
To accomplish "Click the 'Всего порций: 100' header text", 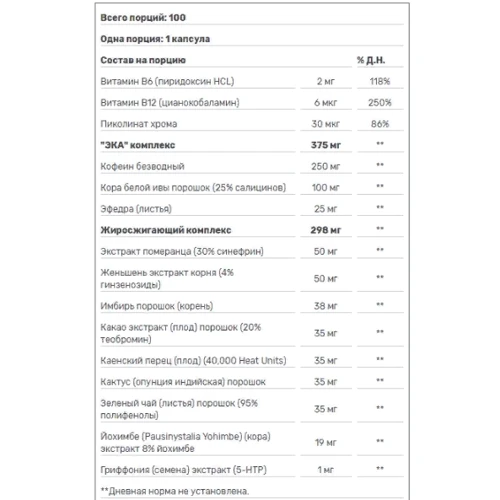I will (x=143, y=18).
